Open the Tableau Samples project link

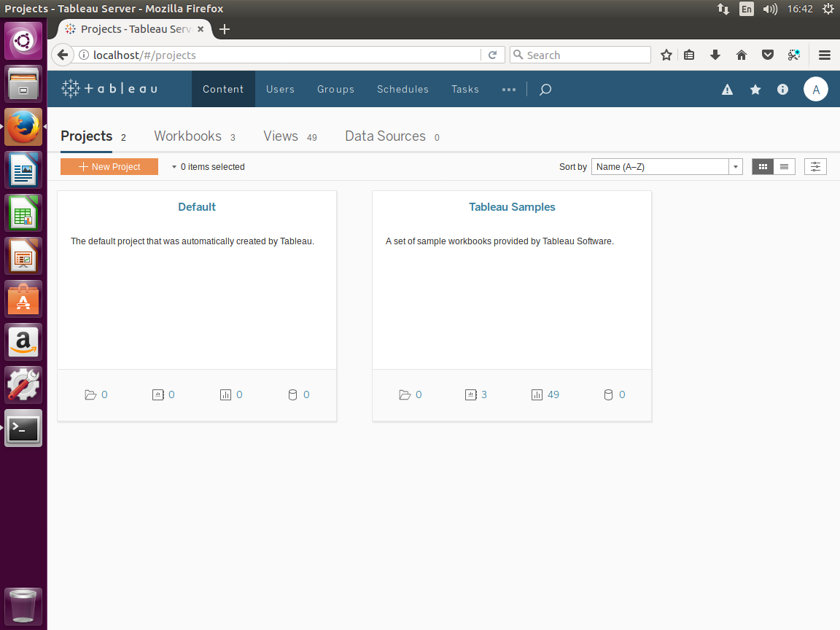[x=512, y=207]
